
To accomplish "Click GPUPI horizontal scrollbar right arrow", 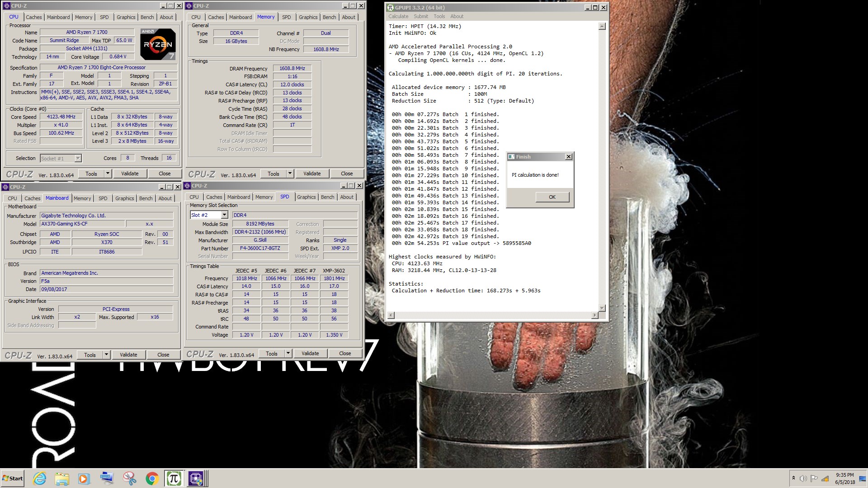I will tap(595, 315).
